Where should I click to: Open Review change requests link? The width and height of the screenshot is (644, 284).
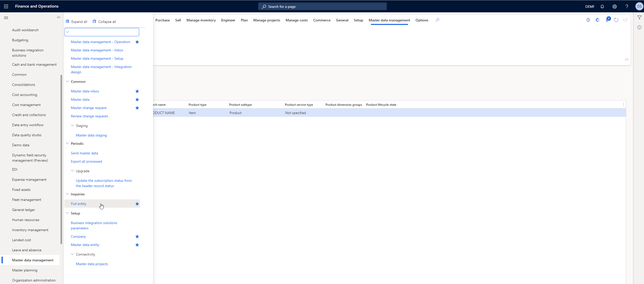[x=89, y=116]
